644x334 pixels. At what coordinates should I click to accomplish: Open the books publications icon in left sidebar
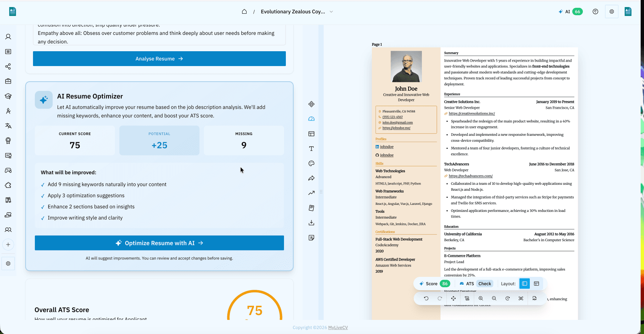[8, 200]
